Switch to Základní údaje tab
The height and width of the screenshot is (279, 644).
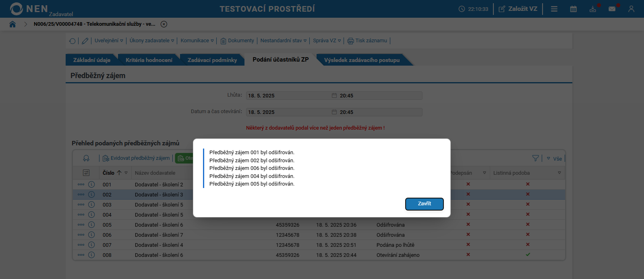(92, 60)
